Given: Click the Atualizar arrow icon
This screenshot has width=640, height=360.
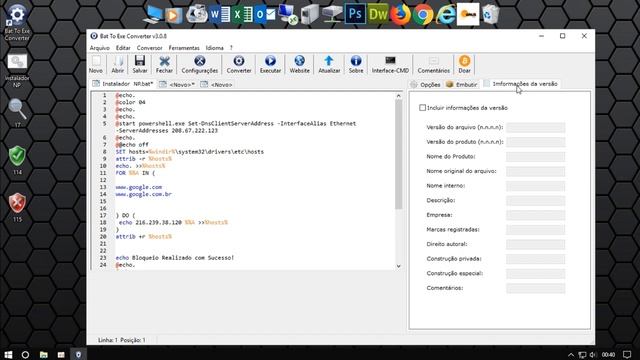Looking at the screenshot, I should click(329, 64).
